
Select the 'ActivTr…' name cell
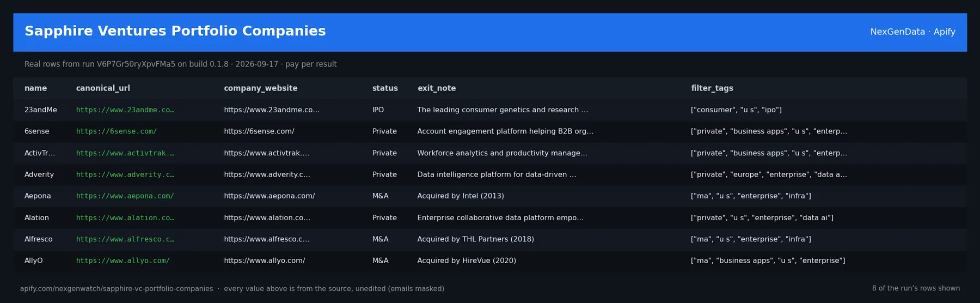pos(40,153)
